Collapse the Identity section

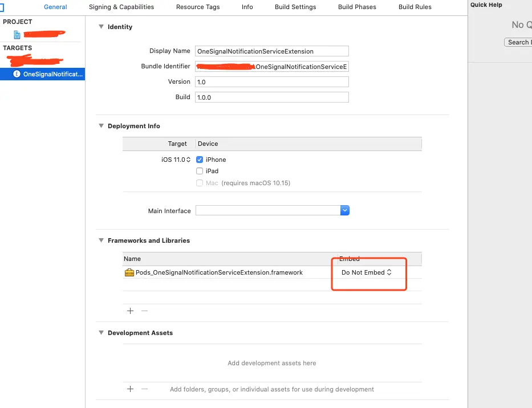click(x=101, y=26)
